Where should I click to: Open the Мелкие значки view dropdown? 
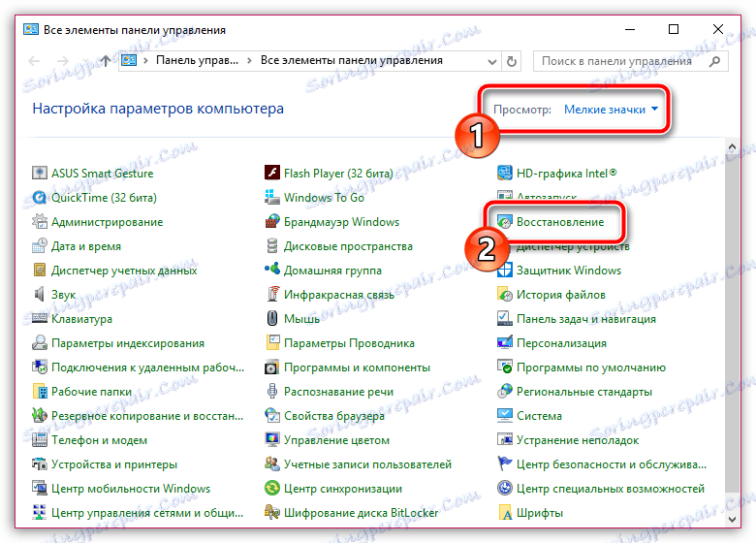click(611, 110)
